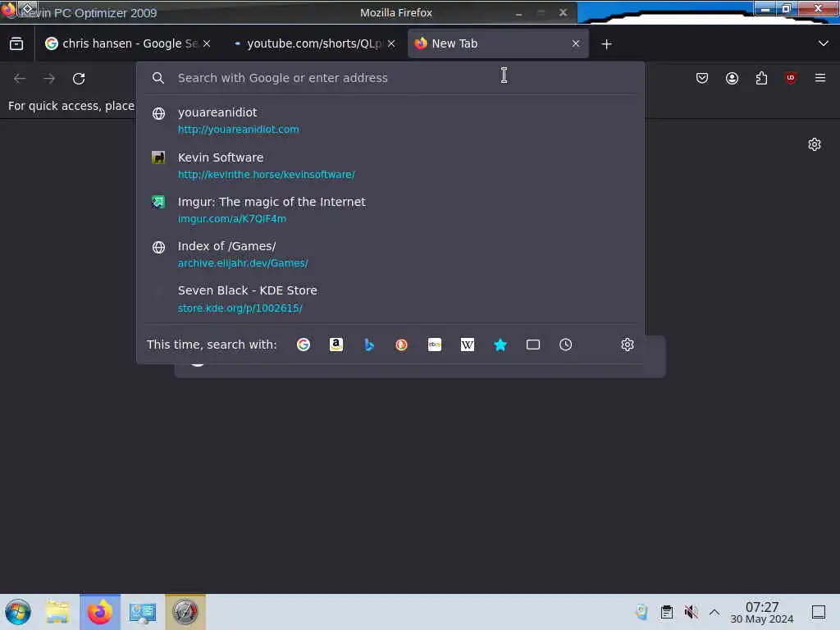Open the clock showing 07:27 30 May 2024
The image size is (840, 630).
click(762, 612)
